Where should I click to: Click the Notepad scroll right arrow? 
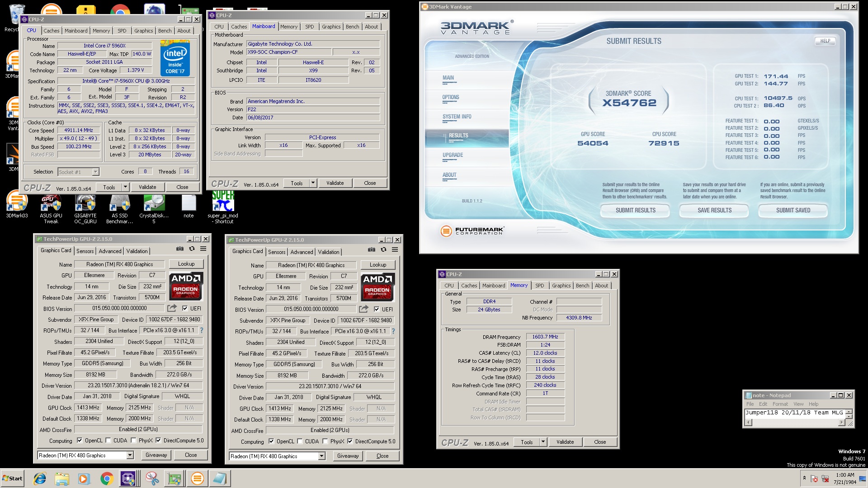pos(841,422)
